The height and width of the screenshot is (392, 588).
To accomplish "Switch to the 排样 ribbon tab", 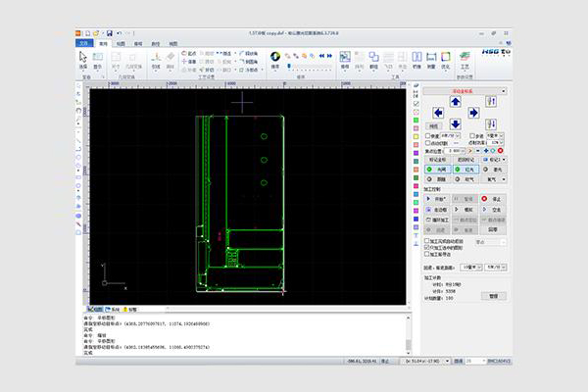I will pyautogui.click(x=138, y=44).
